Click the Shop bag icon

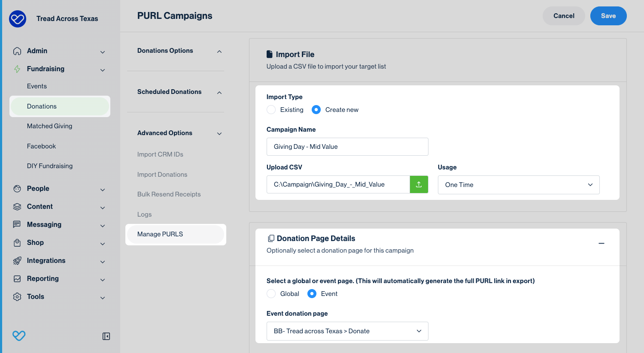(x=17, y=243)
